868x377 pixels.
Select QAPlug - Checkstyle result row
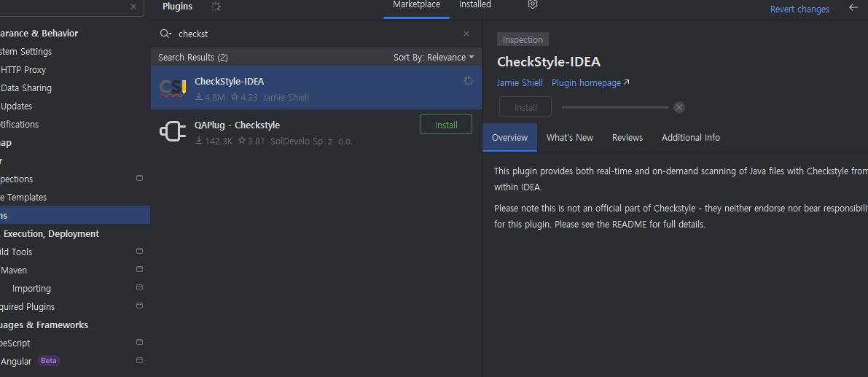coord(316,132)
